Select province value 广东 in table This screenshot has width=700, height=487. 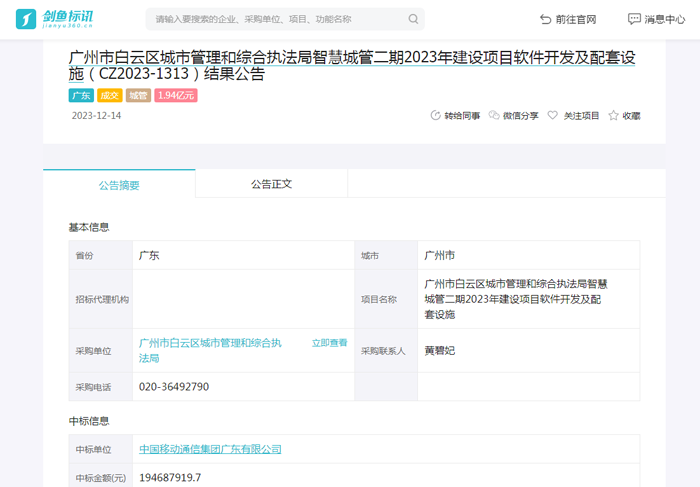(149, 255)
